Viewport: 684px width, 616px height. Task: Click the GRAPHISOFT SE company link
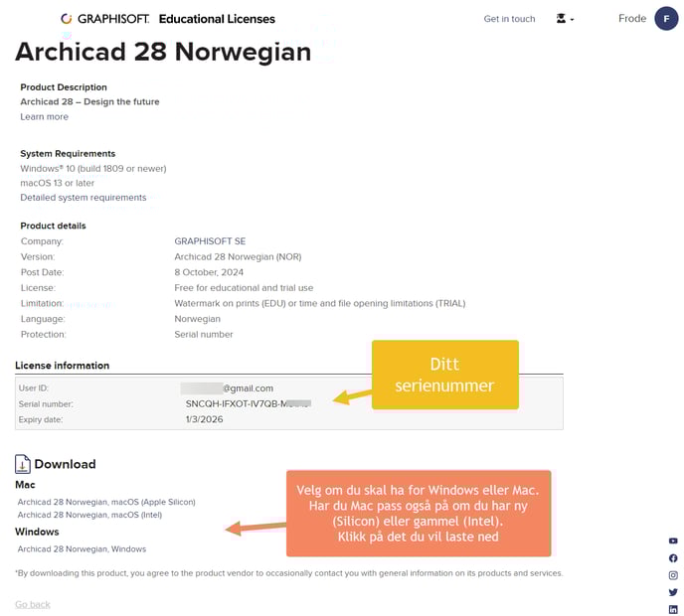click(x=210, y=241)
